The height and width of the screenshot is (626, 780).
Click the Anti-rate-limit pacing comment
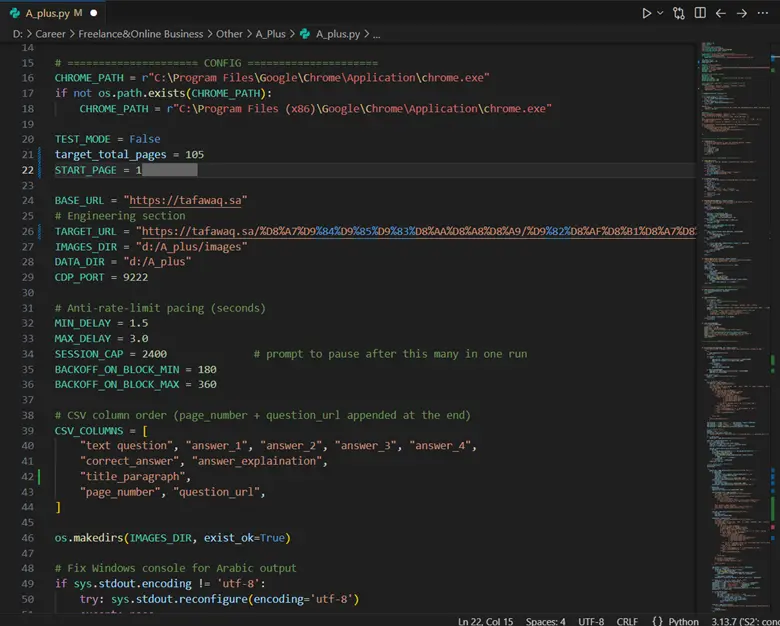160,308
